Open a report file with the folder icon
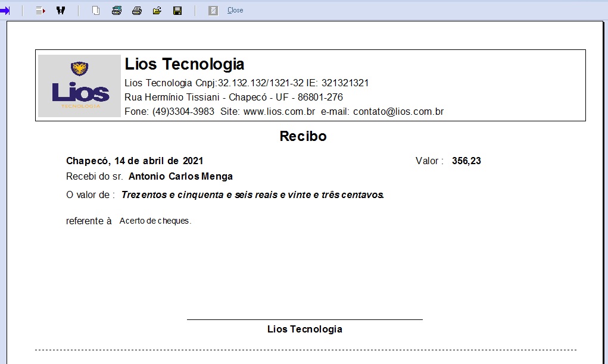The height and width of the screenshot is (364, 608). point(157,11)
